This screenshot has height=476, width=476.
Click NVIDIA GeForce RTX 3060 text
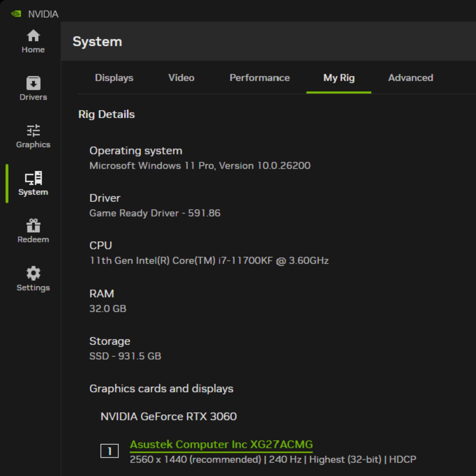tap(169, 416)
